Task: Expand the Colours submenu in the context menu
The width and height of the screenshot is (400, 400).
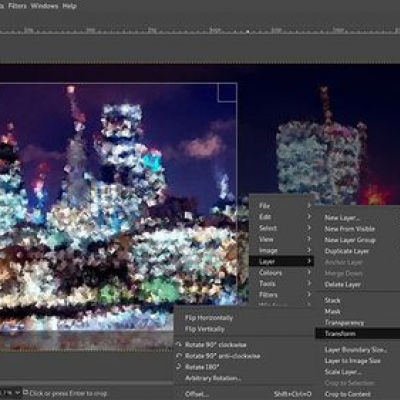Action: (x=282, y=273)
